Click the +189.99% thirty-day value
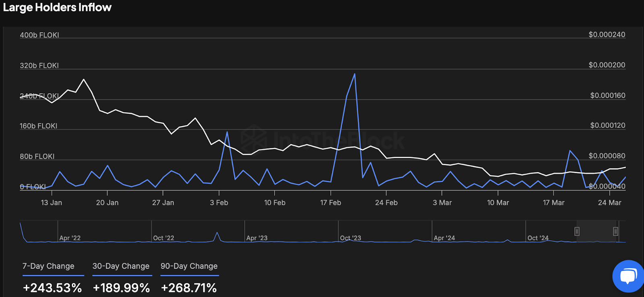Screen dimensions: 644x297 point(121,288)
